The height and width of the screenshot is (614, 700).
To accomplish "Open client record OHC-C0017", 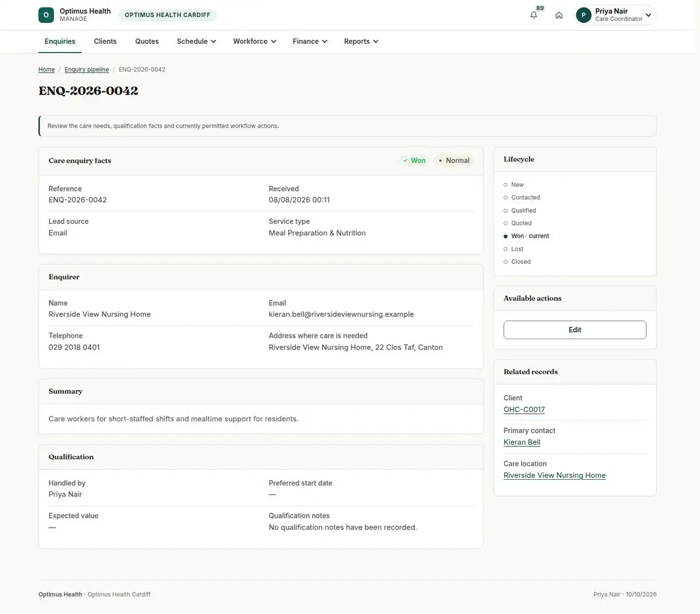I will (x=524, y=410).
